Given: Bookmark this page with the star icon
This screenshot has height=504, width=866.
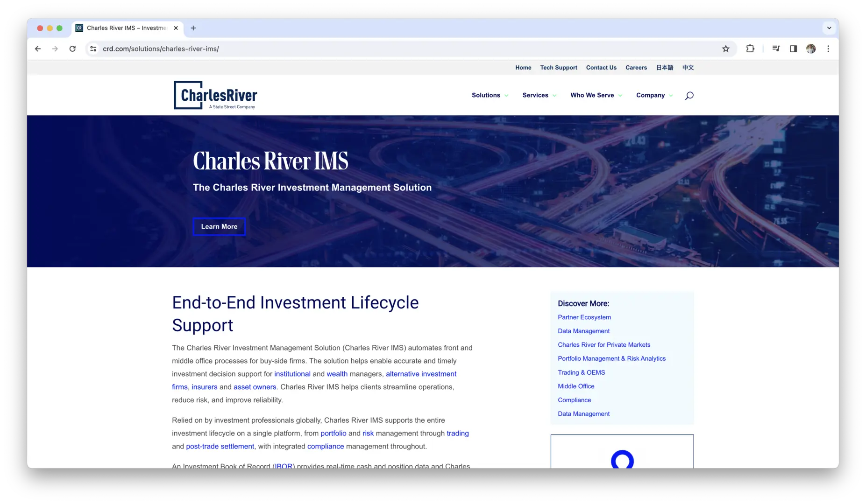Looking at the screenshot, I should 725,49.
